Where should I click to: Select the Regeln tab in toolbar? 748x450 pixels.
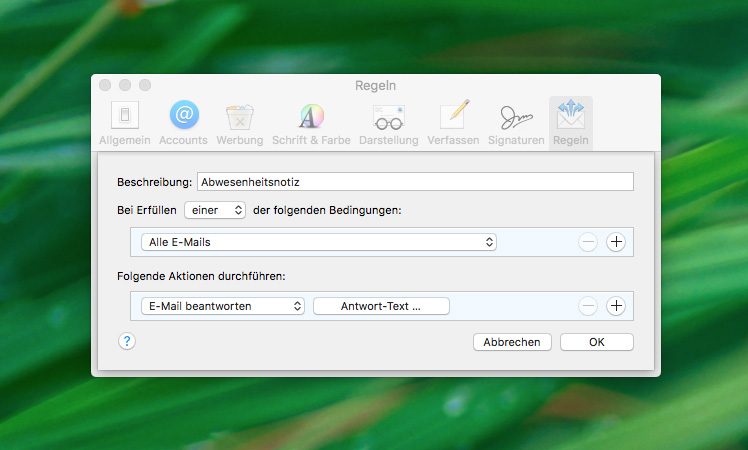pyautogui.click(x=571, y=123)
